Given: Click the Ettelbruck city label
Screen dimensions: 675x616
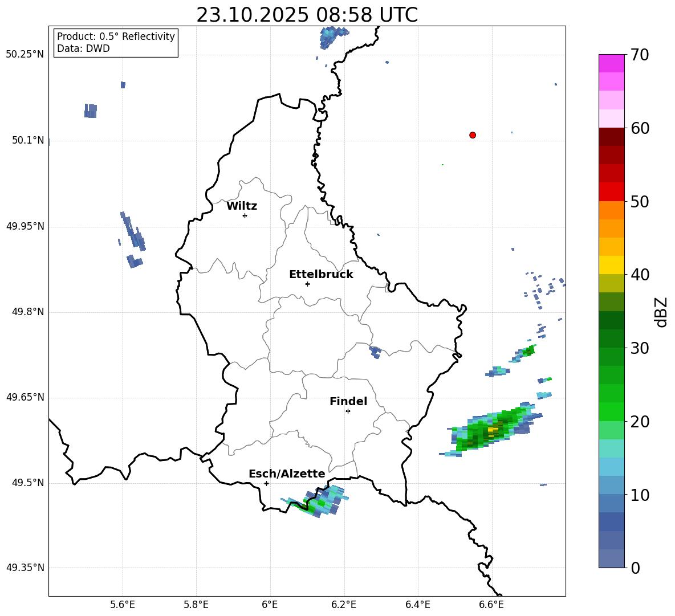Looking at the screenshot, I should pyautogui.click(x=321, y=275).
